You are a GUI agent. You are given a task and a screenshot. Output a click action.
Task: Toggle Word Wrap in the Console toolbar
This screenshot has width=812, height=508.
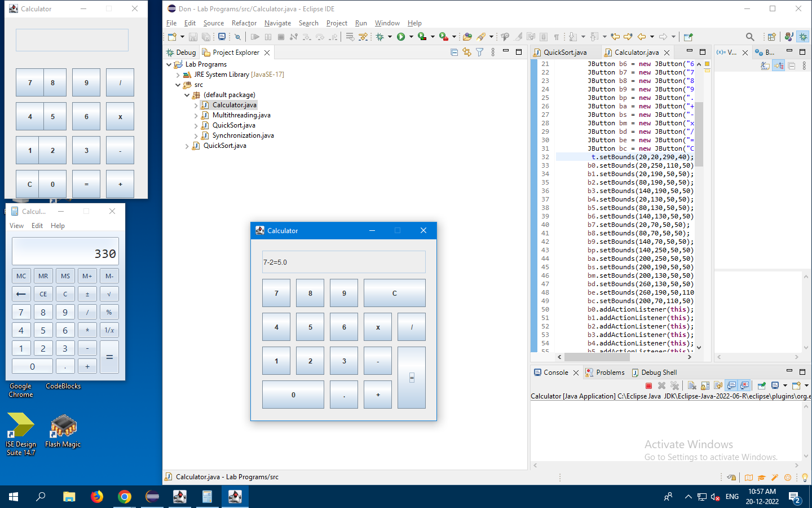coord(718,386)
